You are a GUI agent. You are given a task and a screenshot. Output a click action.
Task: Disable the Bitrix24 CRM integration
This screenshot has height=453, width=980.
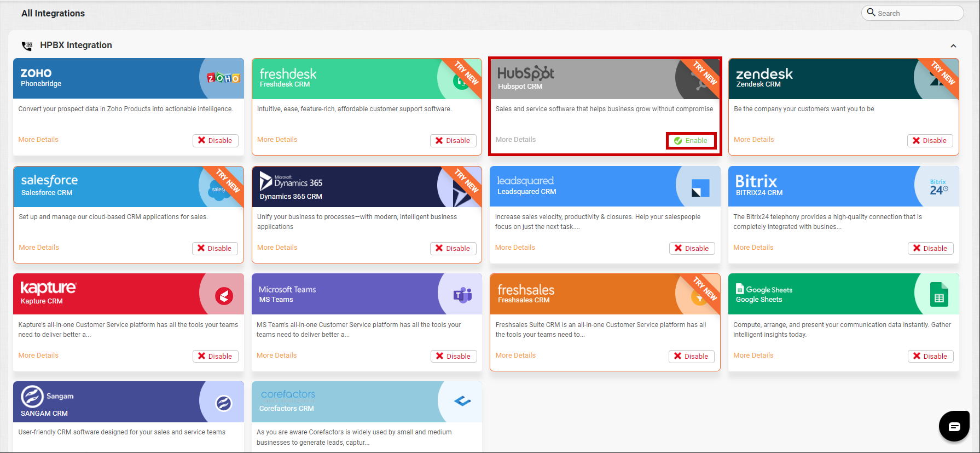tap(930, 248)
